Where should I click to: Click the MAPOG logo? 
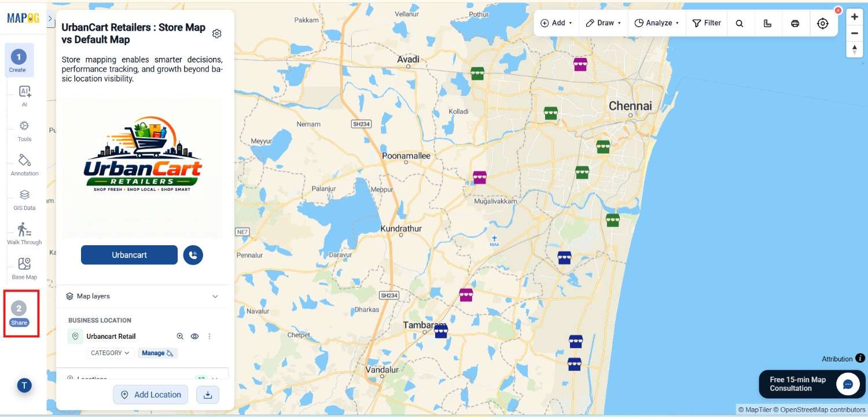pos(23,18)
